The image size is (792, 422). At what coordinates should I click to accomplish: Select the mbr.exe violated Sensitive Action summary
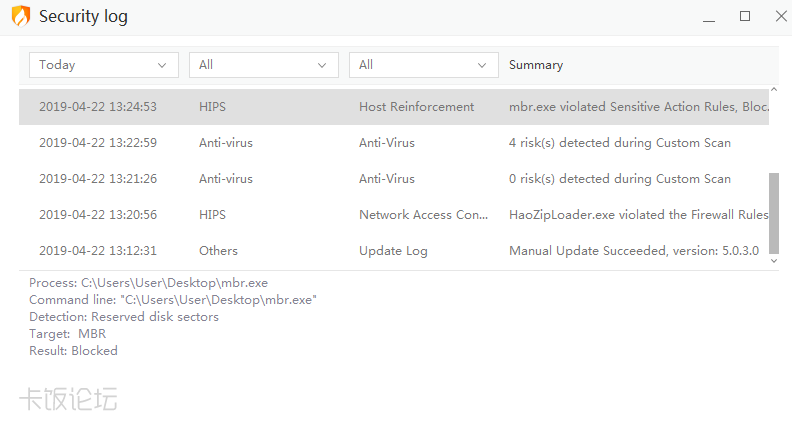[x=638, y=107]
